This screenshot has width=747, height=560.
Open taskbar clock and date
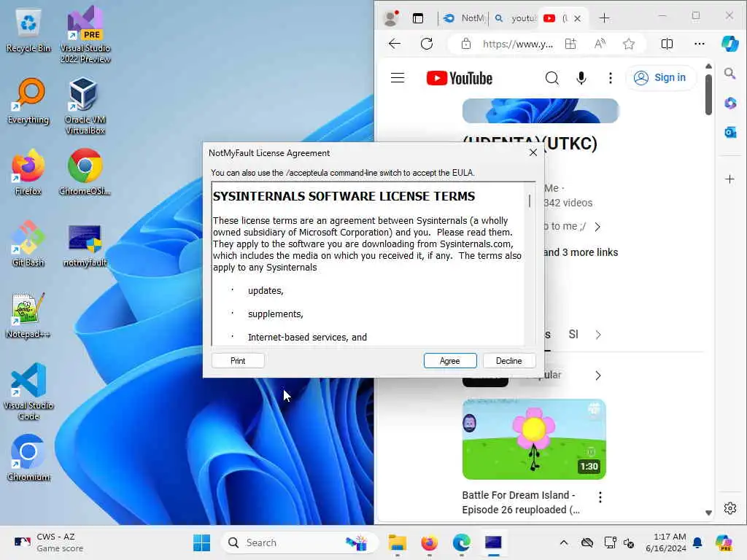pos(666,542)
